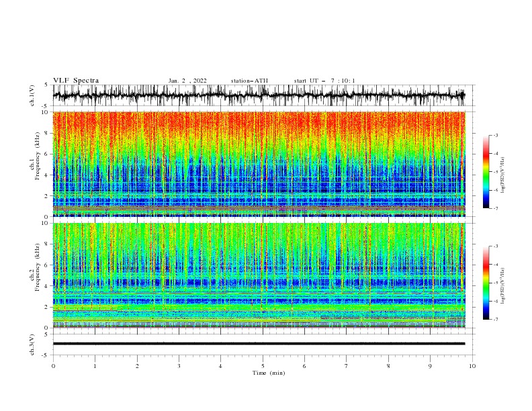
Task: Click the "start UT = 7 :10: 1" text
Action: (324, 81)
